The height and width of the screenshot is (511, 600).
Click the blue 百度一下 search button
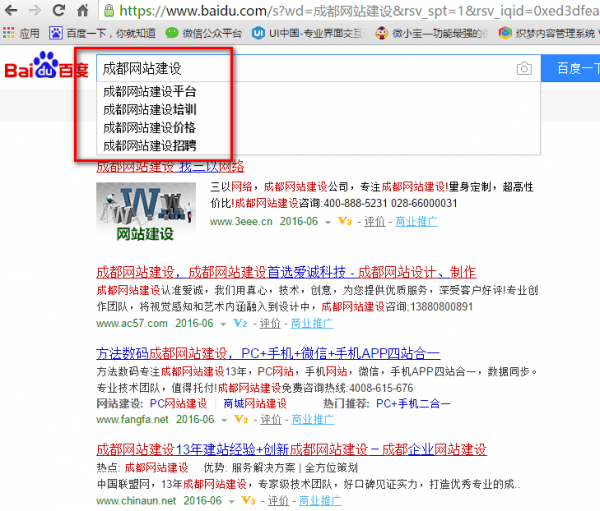(x=571, y=69)
